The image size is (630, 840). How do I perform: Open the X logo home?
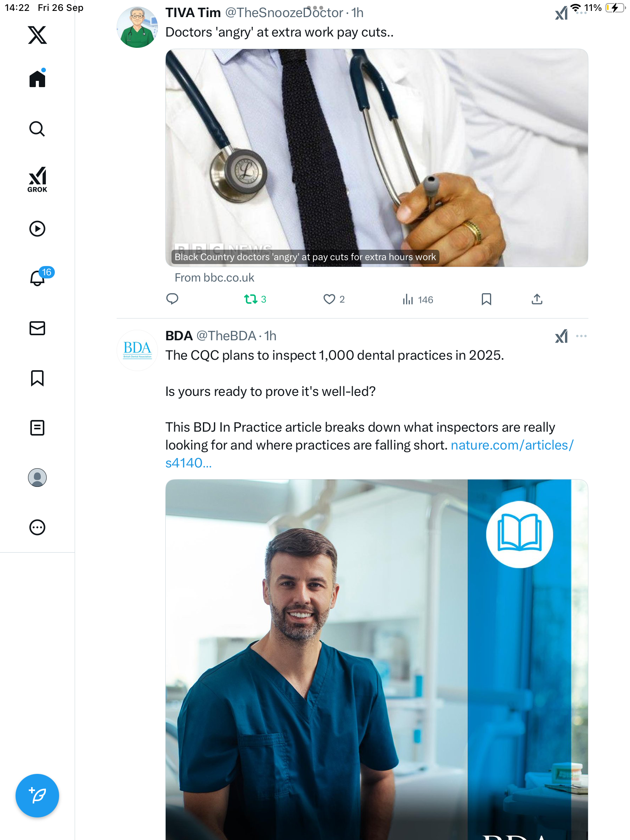pos(37,35)
